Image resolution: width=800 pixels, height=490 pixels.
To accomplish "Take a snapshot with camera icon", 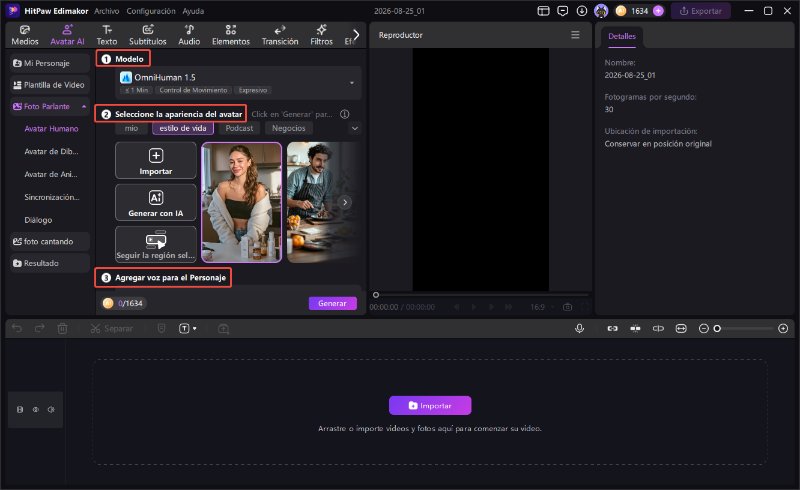I will (x=567, y=307).
